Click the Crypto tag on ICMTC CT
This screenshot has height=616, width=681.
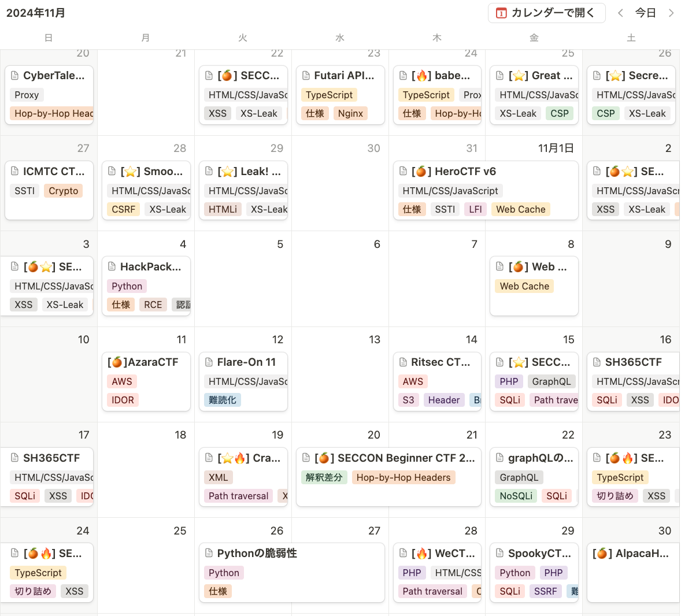pos(64,191)
